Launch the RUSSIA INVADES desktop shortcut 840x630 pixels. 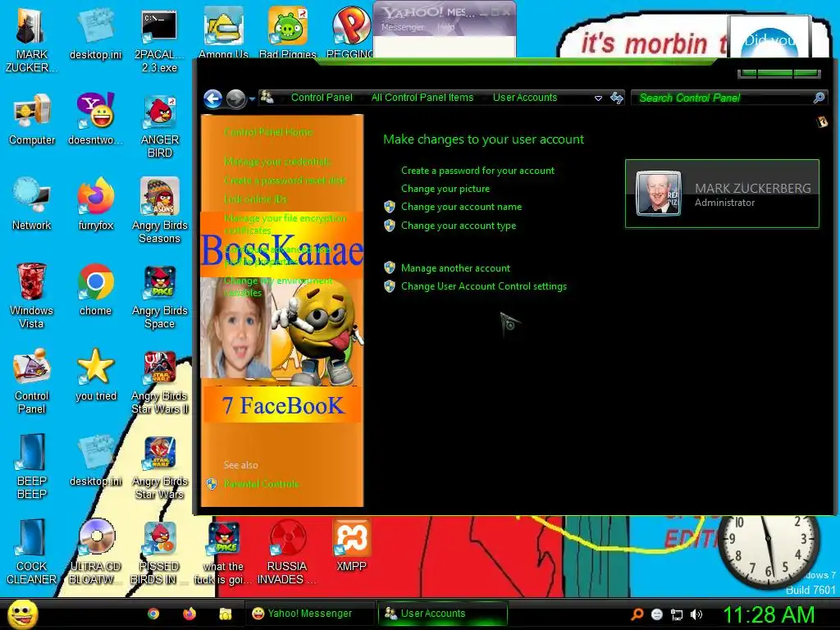287,552
